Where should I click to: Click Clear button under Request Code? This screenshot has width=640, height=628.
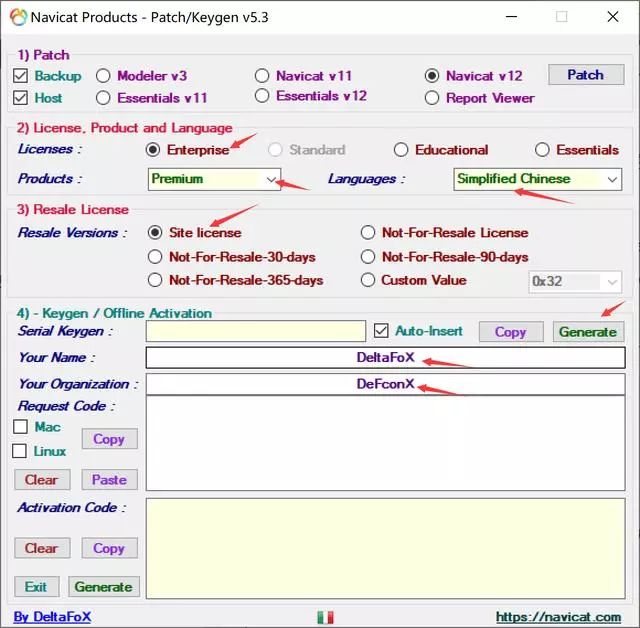(x=42, y=479)
